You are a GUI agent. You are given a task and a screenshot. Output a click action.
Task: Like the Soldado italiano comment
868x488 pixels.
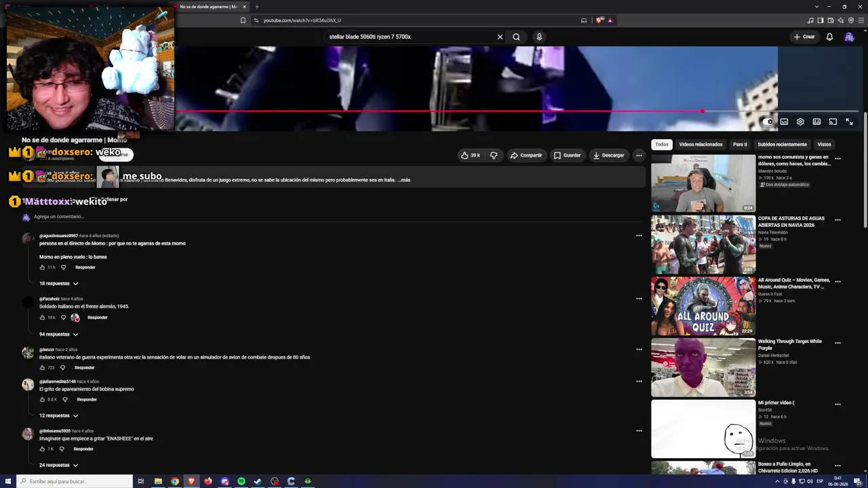pos(42,317)
